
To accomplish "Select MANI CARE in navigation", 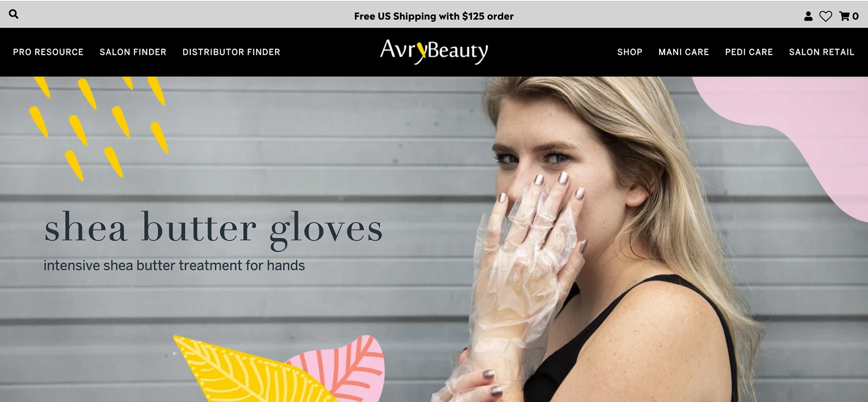I will pos(684,52).
